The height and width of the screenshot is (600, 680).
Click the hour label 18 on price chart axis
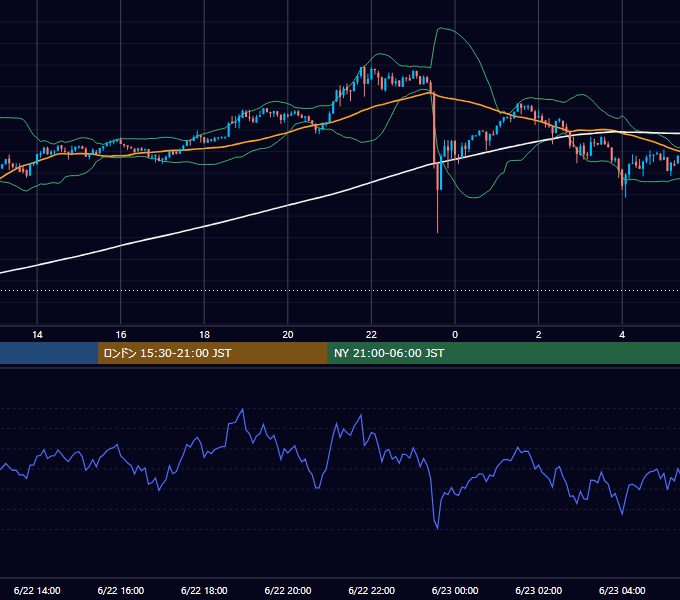pyautogui.click(x=204, y=335)
